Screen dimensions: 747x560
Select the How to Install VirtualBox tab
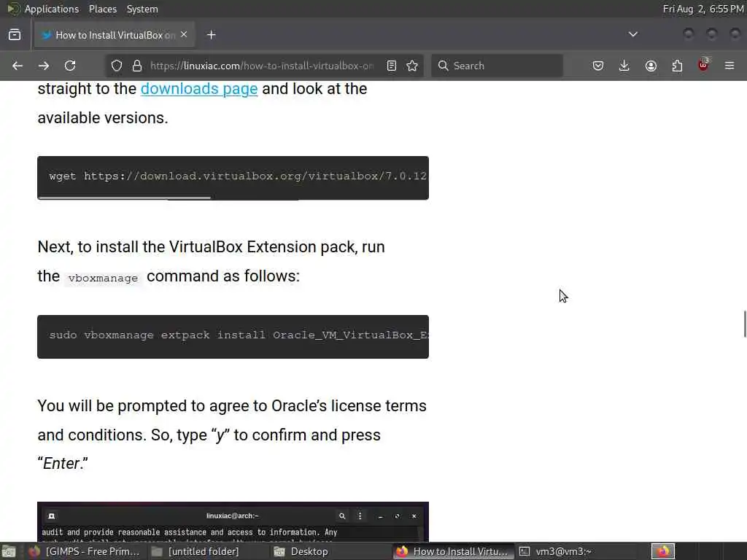(115, 35)
